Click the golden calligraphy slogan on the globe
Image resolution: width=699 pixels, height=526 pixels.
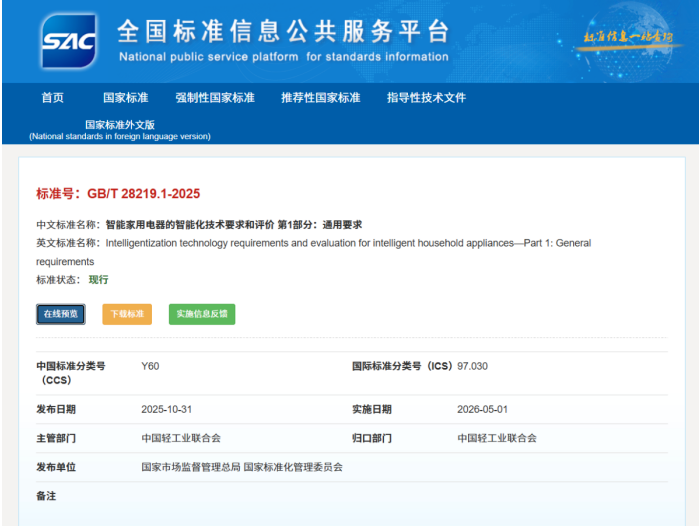pyautogui.click(x=628, y=37)
